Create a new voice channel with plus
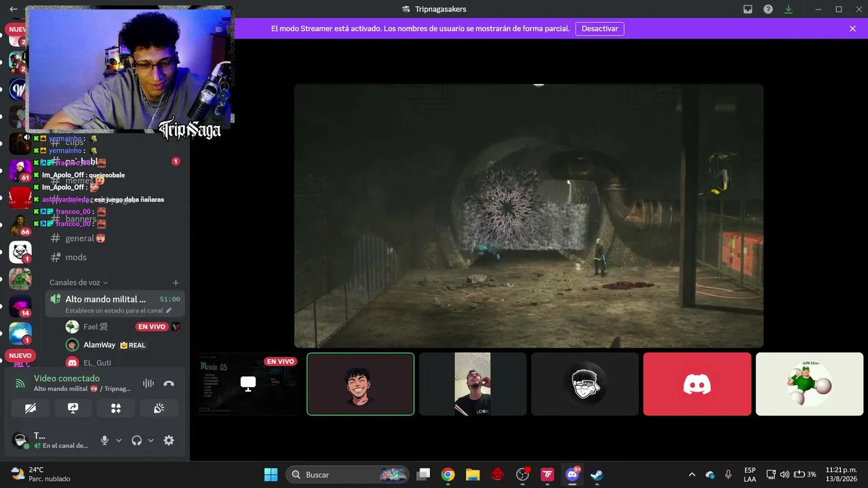 point(176,283)
